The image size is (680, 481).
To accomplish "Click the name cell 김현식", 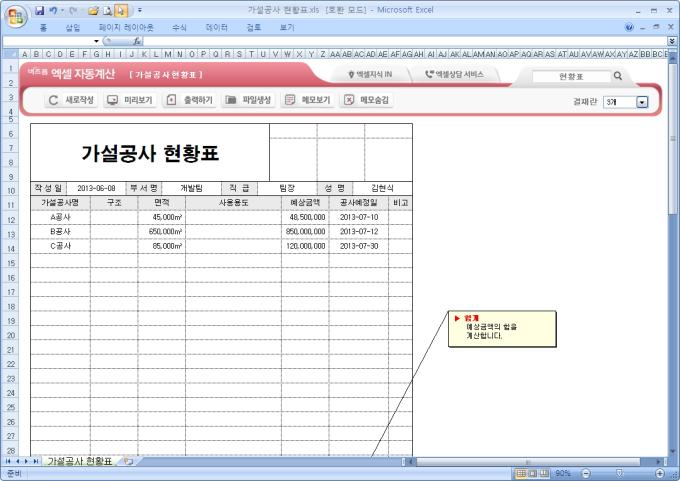I will [x=382, y=188].
